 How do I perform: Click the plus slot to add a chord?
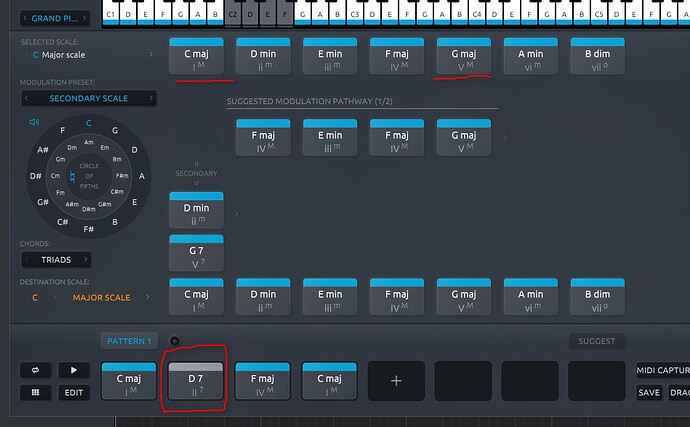pyautogui.click(x=396, y=381)
